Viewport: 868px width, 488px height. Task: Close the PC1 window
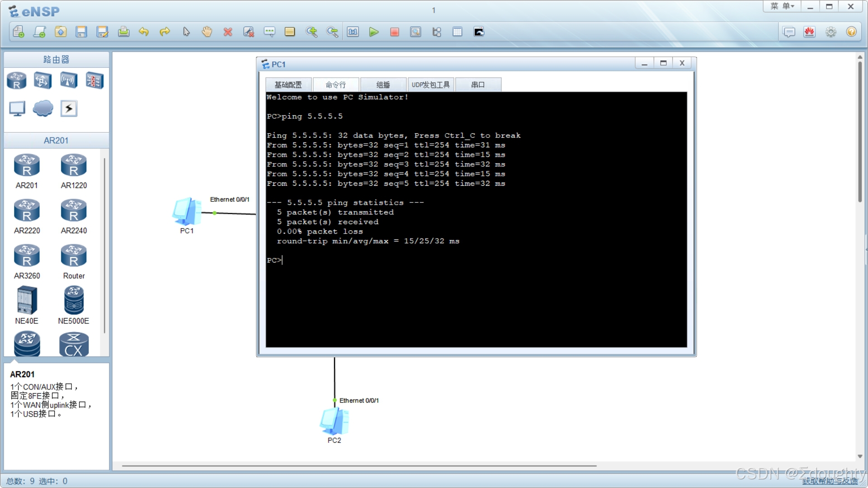682,63
